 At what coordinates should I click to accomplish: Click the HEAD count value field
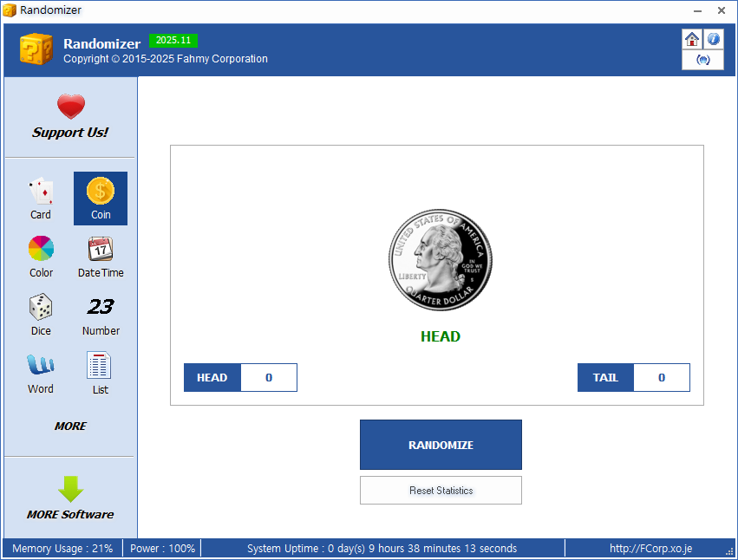pos(269,378)
